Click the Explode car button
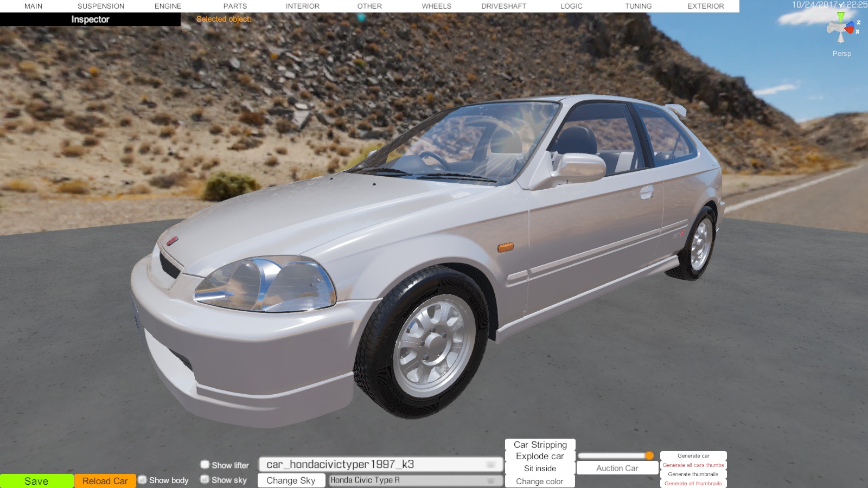 coord(540,457)
